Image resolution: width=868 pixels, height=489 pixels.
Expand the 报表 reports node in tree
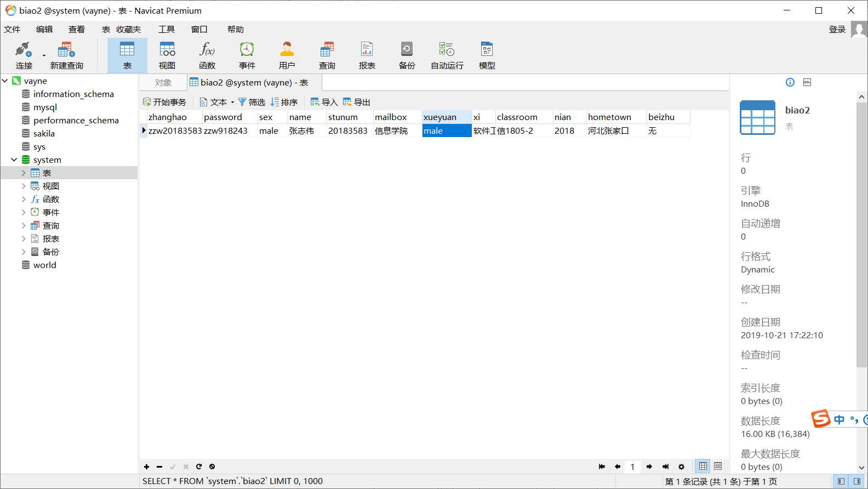coord(24,238)
